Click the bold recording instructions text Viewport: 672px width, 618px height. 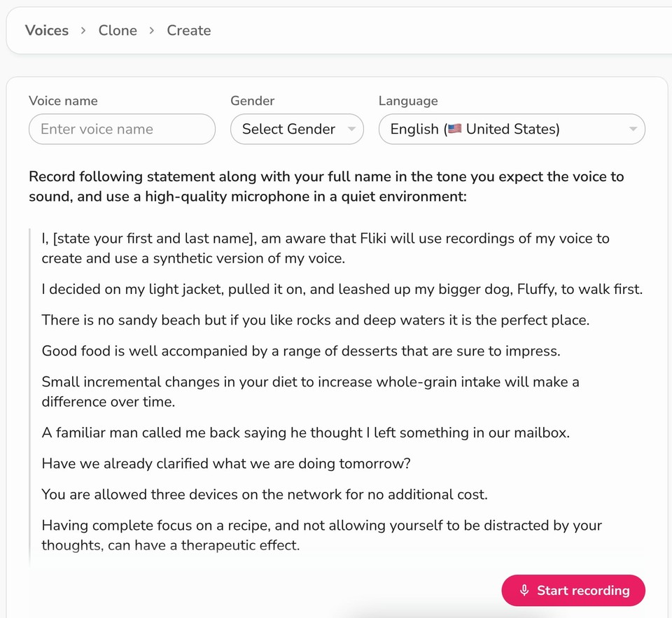pyautogui.click(x=325, y=186)
